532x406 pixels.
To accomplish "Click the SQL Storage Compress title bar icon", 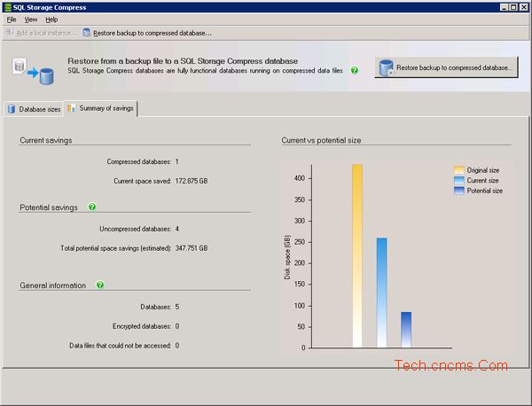I will [x=8, y=7].
